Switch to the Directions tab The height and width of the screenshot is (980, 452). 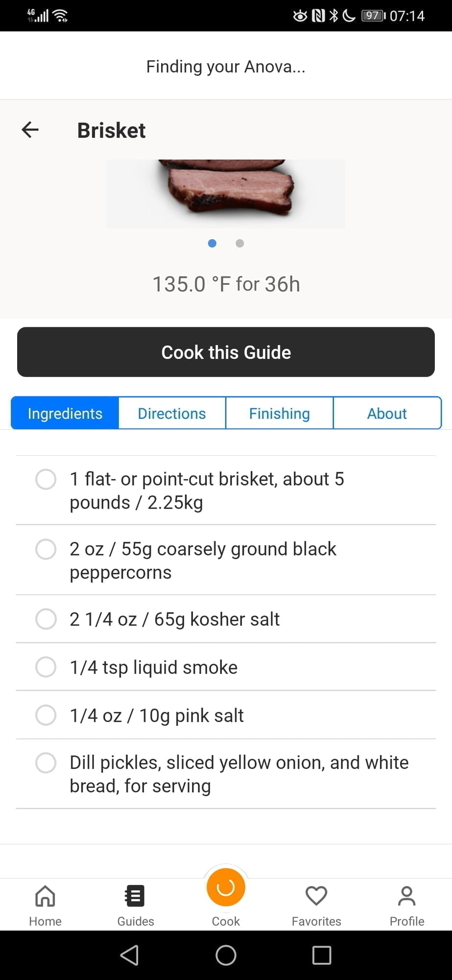tap(172, 414)
